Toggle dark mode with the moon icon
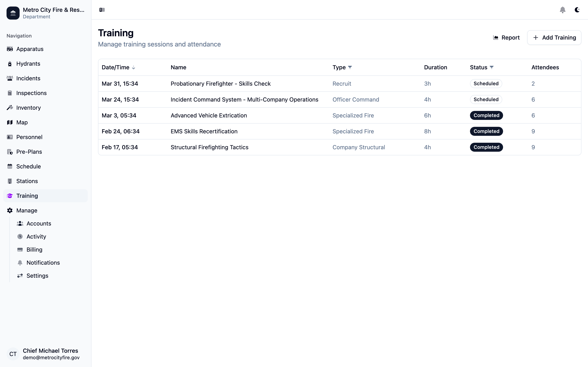Image resolution: width=588 pixels, height=367 pixels. coord(577,10)
